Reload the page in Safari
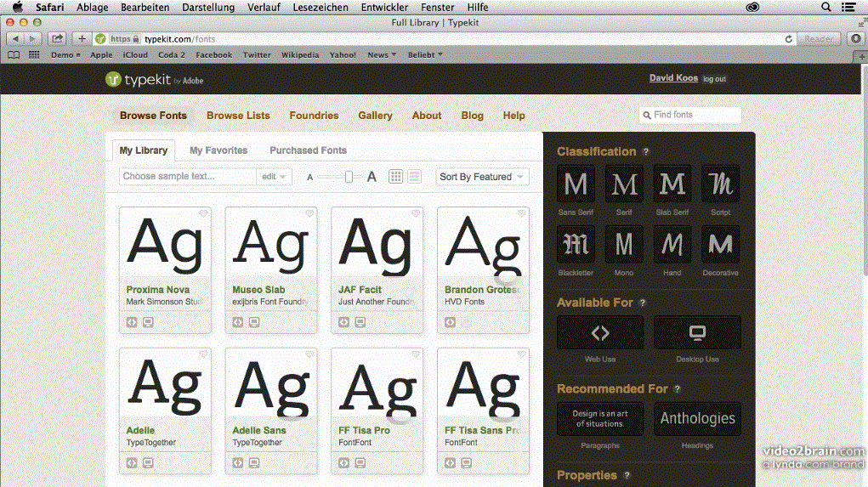 click(788, 39)
